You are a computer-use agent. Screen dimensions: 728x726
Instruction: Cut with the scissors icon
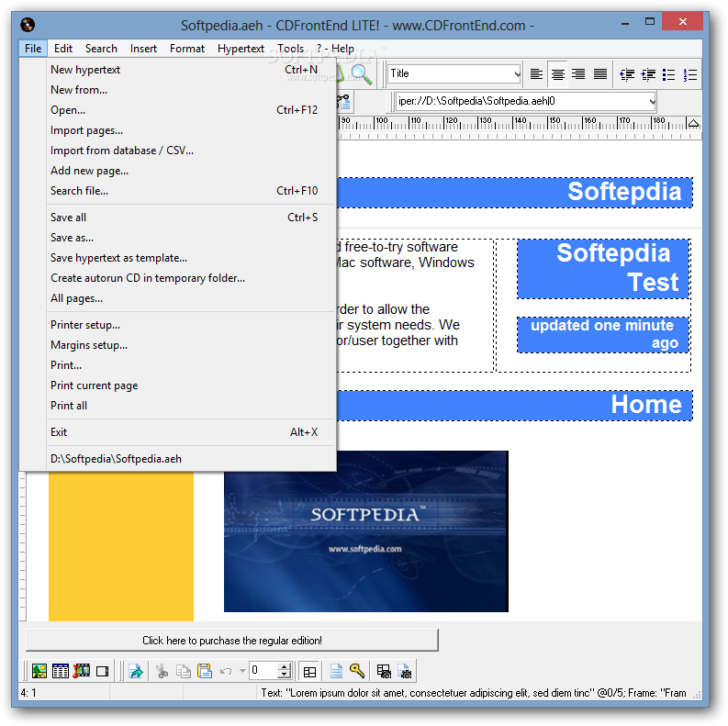tap(162, 671)
